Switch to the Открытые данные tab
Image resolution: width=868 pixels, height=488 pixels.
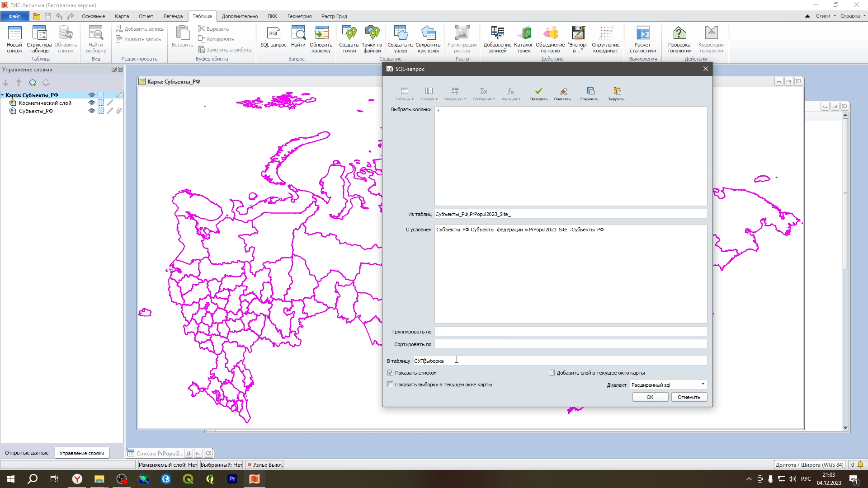point(27,453)
